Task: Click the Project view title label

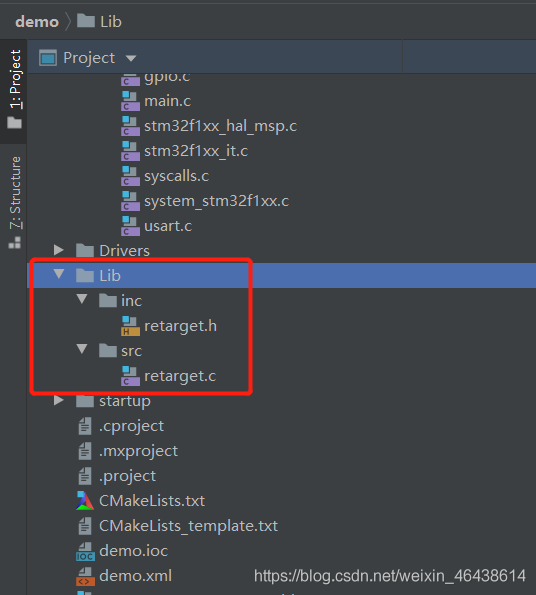Action: click(89, 58)
